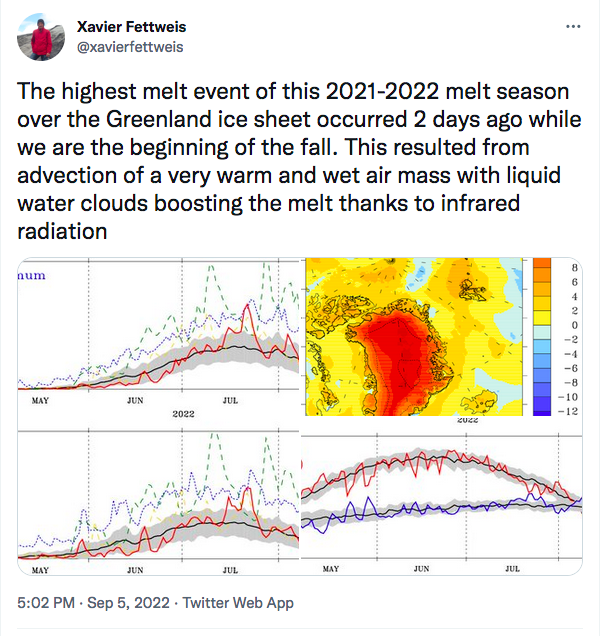The height and width of the screenshot is (636, 602).
Task: Click the blue legend swatch above -6
Action: 543,362
